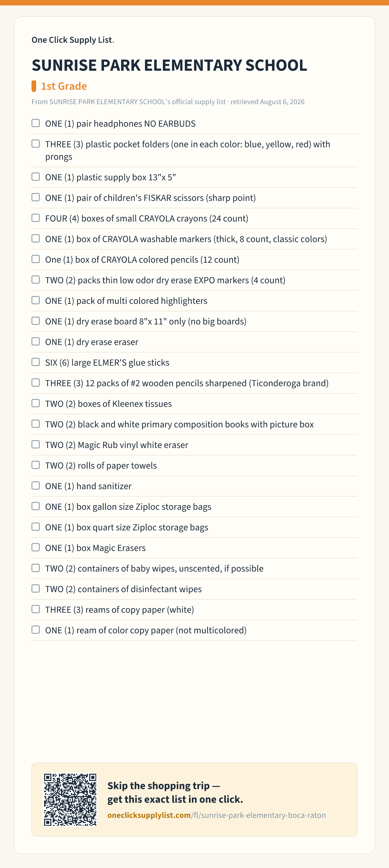Click the orange 1st Grade marker icon

[x=34, y=86]
